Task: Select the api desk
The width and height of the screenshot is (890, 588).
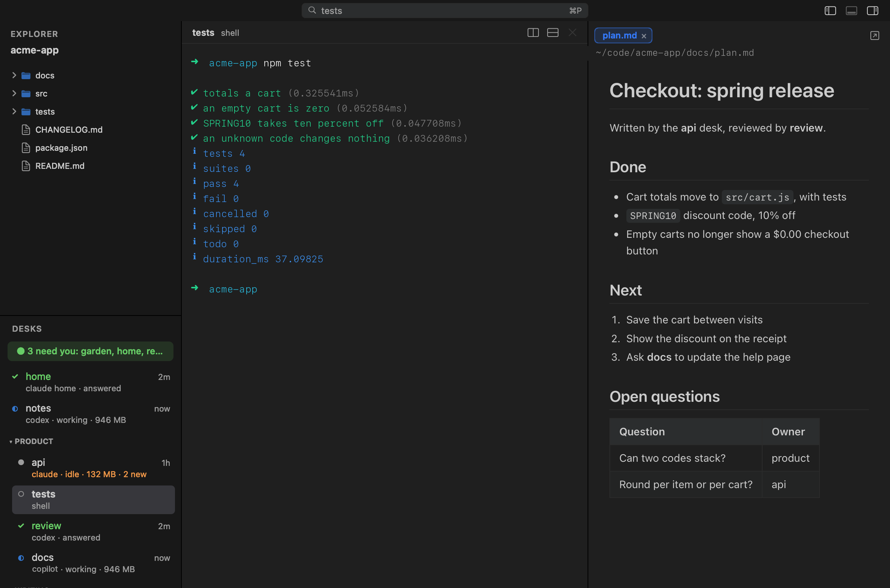Action: pyautogui.click(x=94, y=468)
